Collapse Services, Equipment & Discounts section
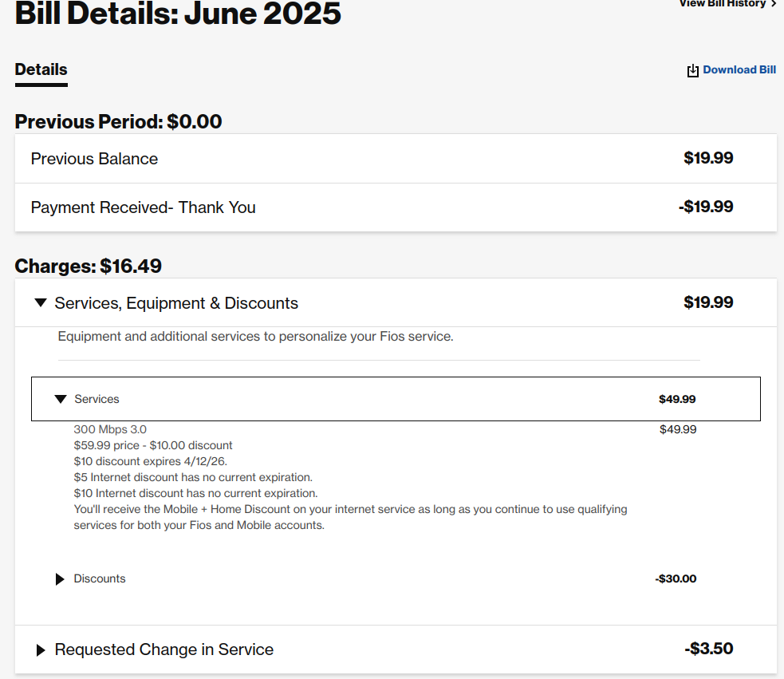The width and height of the screenshot is (784, 679). [x=41, y=302]
